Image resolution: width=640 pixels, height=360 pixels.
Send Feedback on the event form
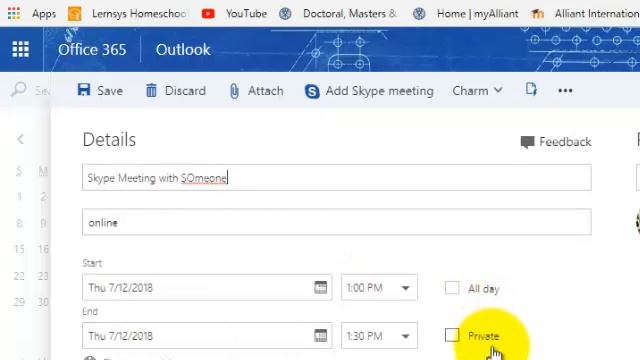pos(556,142)
